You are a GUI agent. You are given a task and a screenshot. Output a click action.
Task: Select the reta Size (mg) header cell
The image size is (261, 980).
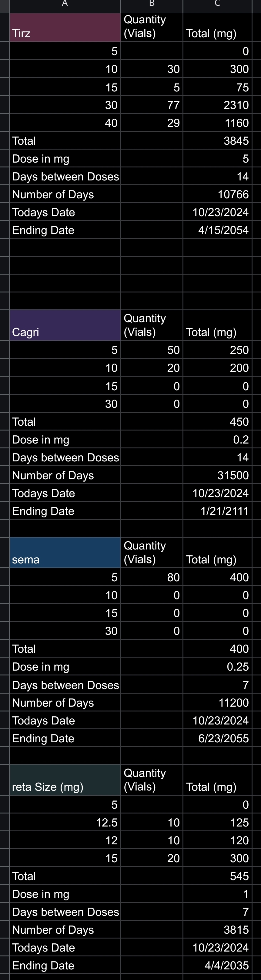[65, 780]
